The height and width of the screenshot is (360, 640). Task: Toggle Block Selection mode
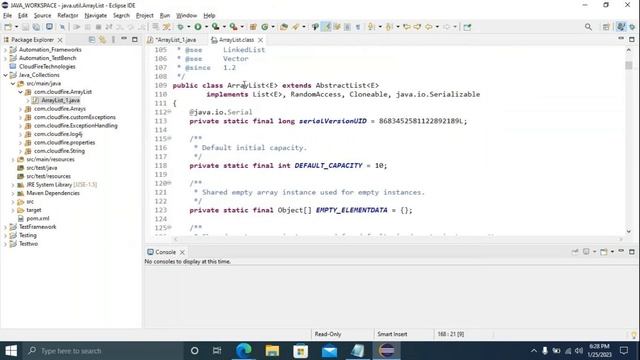347,27
